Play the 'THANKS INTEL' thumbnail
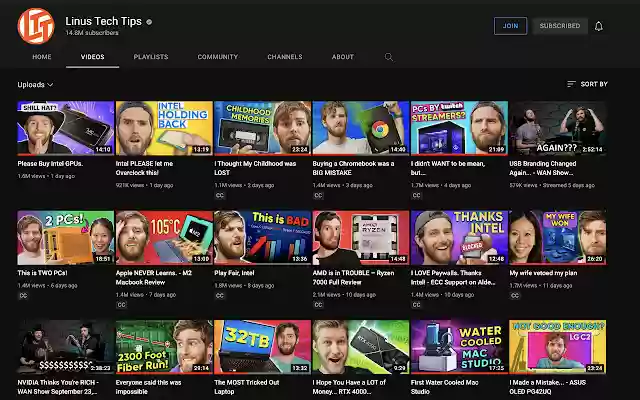This screenshot has width=640, height=400. click(x=459, y=238)
